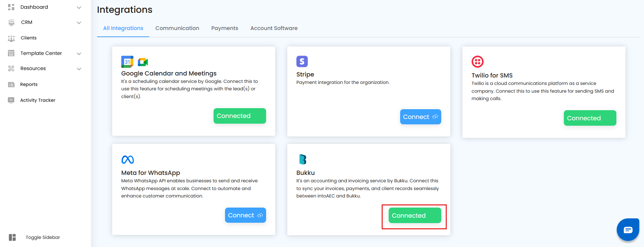Screen dimensions: 644x247
Task: Click the Toggle Sidebar icon
Action: [12, 237]
